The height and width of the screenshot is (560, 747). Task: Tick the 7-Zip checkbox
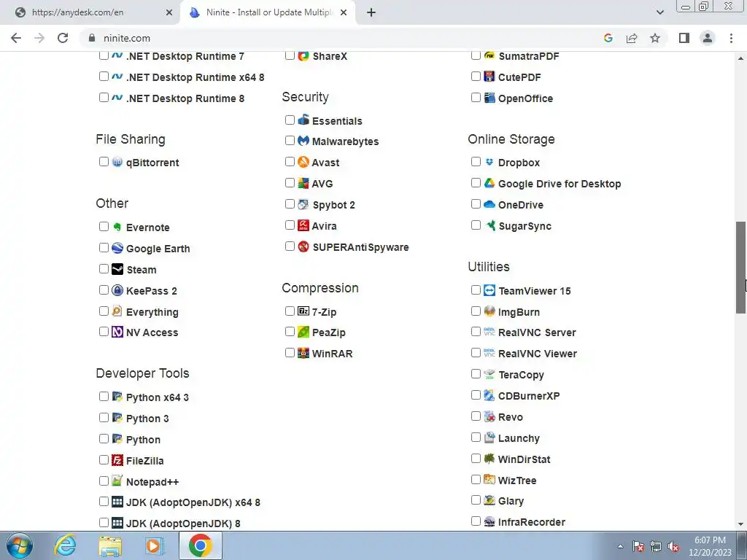pos(290,311)
